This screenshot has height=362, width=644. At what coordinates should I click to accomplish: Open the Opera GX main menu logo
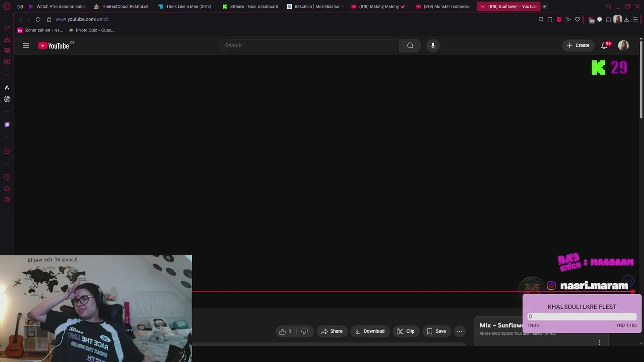point(7,6)
